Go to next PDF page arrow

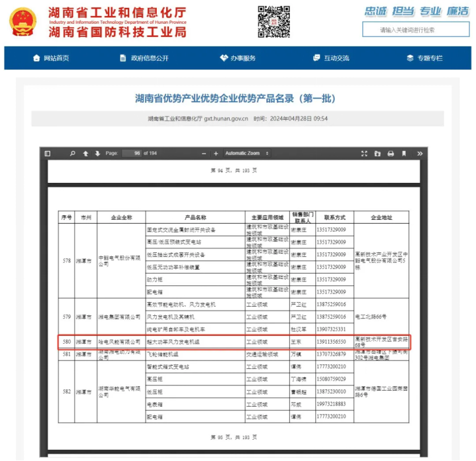coord(97,154)
